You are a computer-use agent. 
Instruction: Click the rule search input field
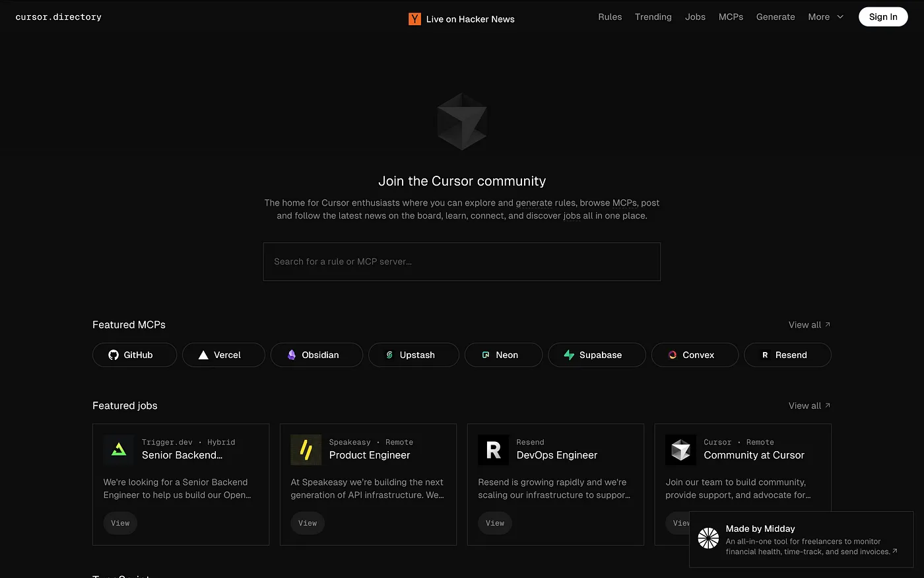click(x=462, y=262)
